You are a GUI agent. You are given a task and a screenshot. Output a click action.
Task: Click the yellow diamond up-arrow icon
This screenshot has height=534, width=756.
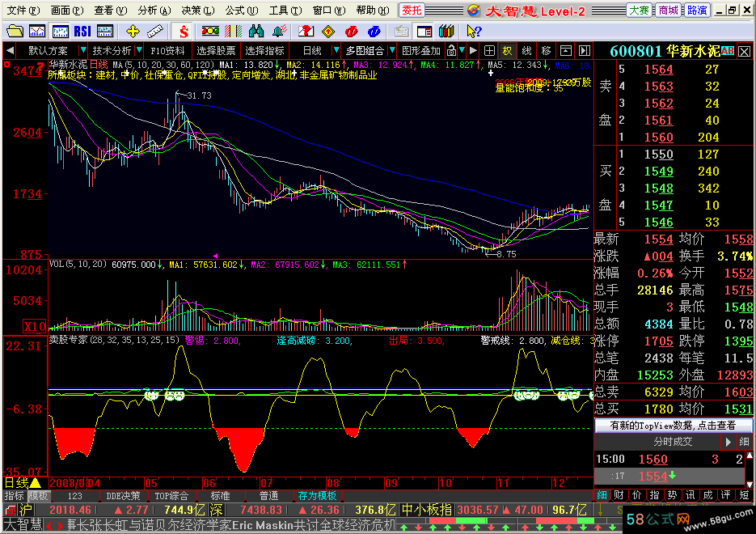click(328, 32)
